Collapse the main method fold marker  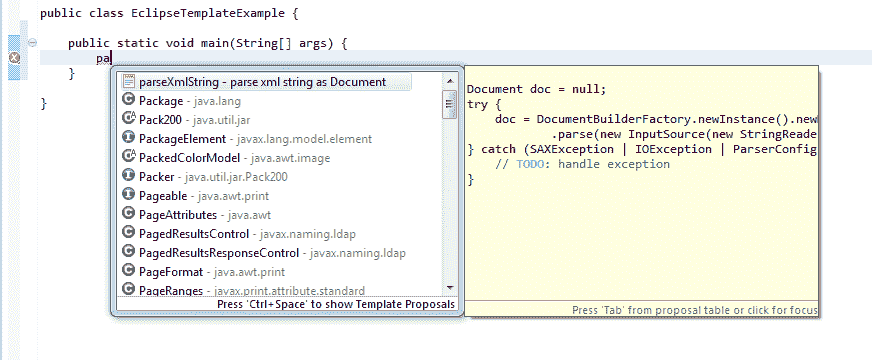pyautogui.click(x=32, y=43)
